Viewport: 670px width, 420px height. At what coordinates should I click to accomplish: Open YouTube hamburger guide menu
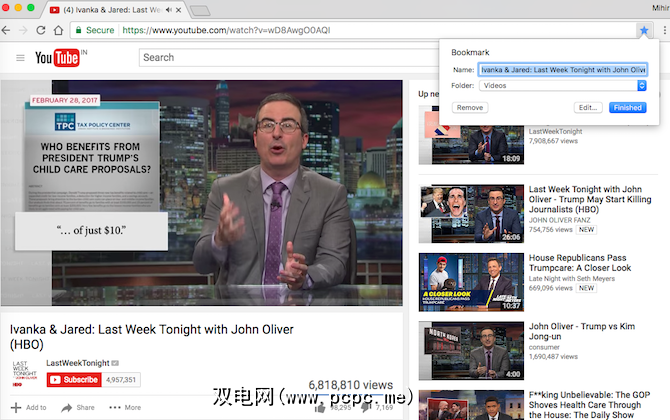[x=20, y=58]
